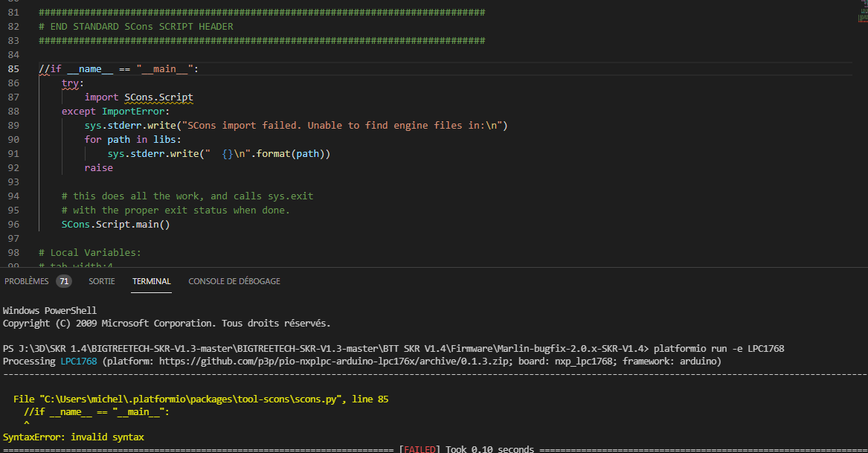Viewport: 868px width, 453px height.
Task: Click the underlined SCons.Script import text
Action: pyautogui.click(x=158, y=97)
